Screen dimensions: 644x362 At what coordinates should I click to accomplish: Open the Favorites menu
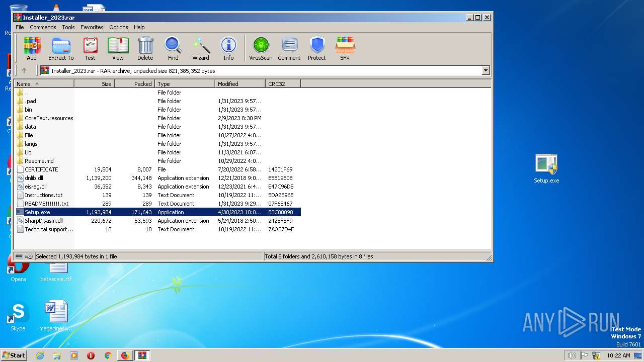click(92, 27)
